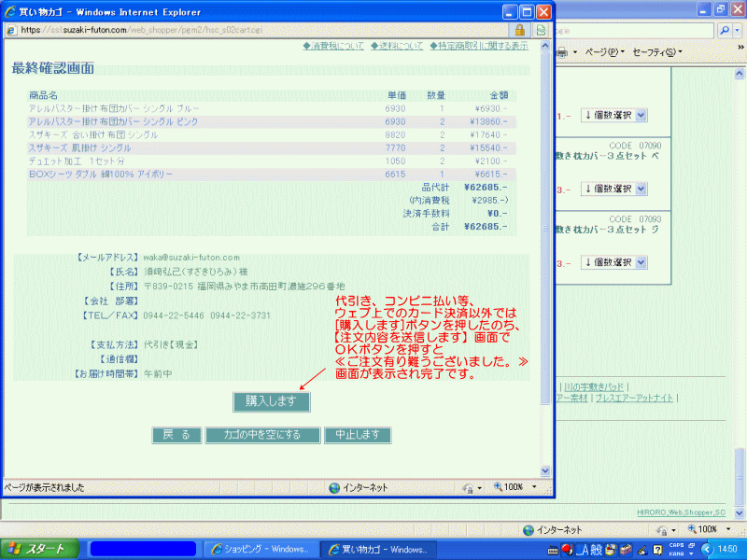This screenshot has height=560, width=747.
Task: Click the IME help question mark icon
Action: [657, 549]
